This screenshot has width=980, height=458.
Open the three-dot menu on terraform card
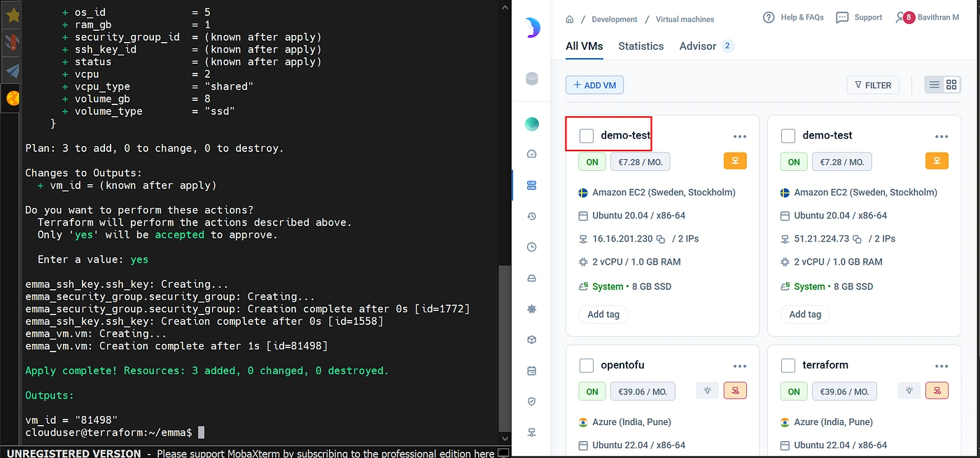941,366
